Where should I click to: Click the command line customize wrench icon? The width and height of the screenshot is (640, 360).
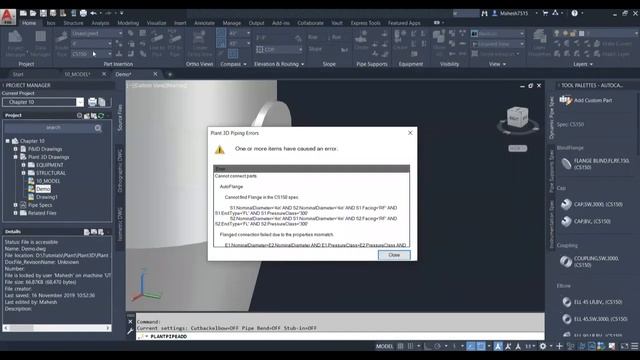(131, 331)
